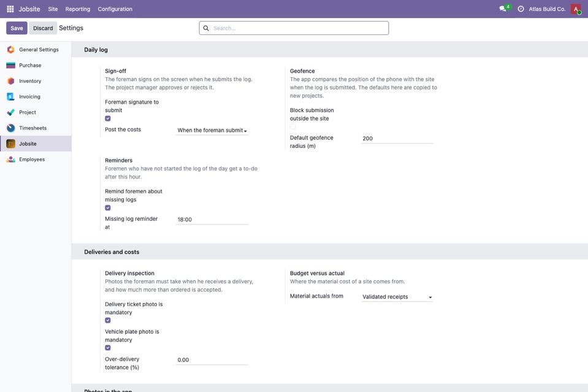This screenshot has height=392, width=588.
Task: Toggle Vehicle plate photo is mandatory
Action: [x=108, y=348]
